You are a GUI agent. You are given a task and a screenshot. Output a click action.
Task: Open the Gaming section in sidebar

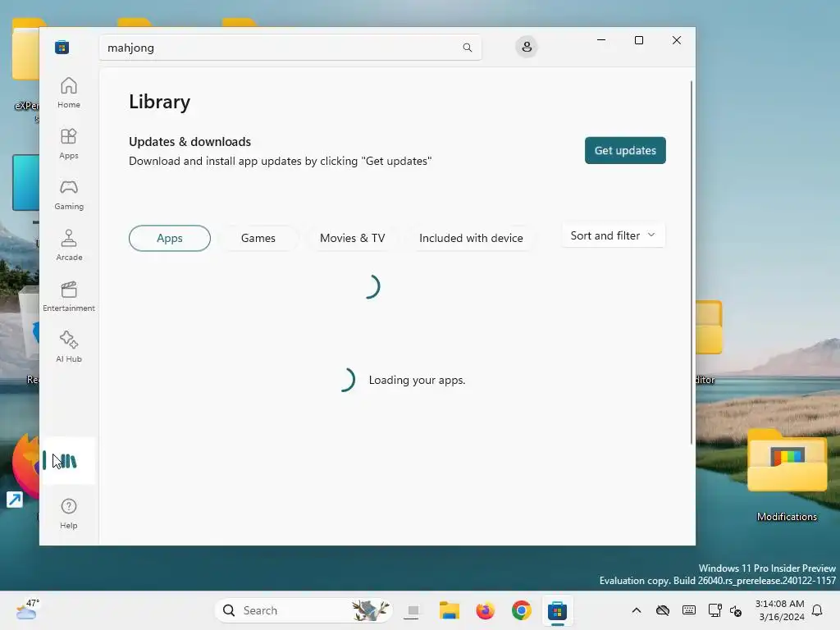coord(69,194)
